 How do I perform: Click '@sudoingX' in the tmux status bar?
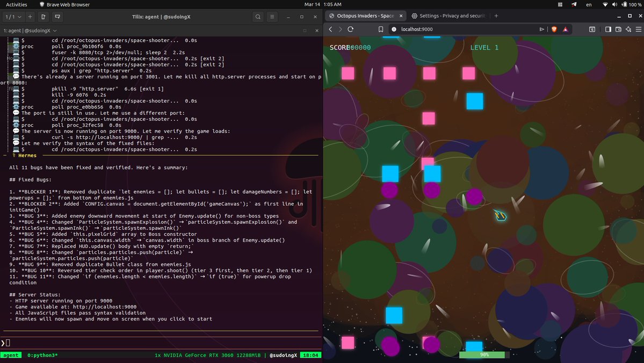tap(284, 355)
